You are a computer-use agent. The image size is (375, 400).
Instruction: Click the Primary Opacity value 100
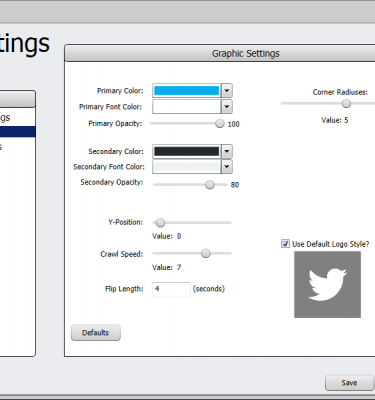(x=233, y=124)
